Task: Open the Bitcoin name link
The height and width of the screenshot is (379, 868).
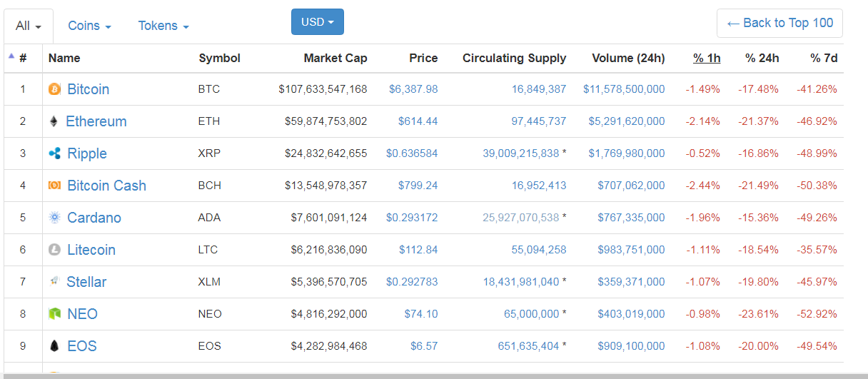Action: click(89, 89)
